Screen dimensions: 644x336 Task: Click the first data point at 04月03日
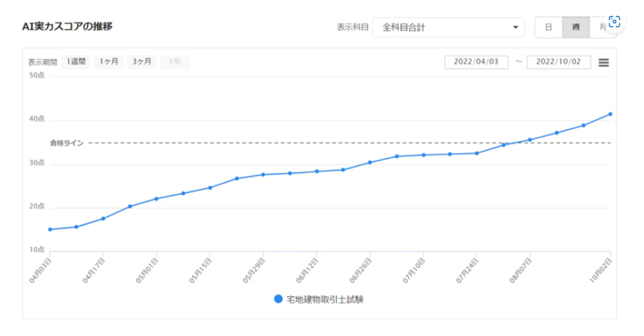tap(50, 229)
